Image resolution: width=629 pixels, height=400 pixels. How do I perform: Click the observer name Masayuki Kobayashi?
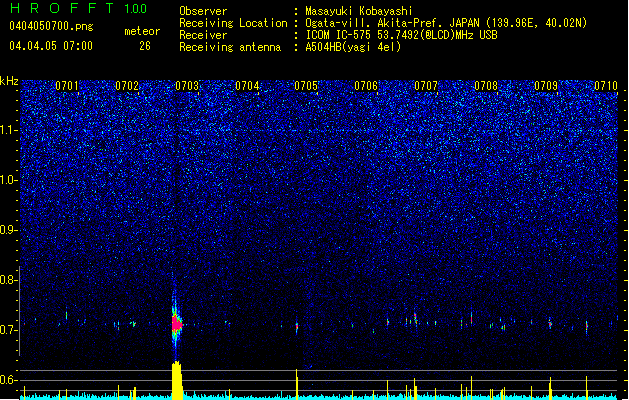[359, 11]
